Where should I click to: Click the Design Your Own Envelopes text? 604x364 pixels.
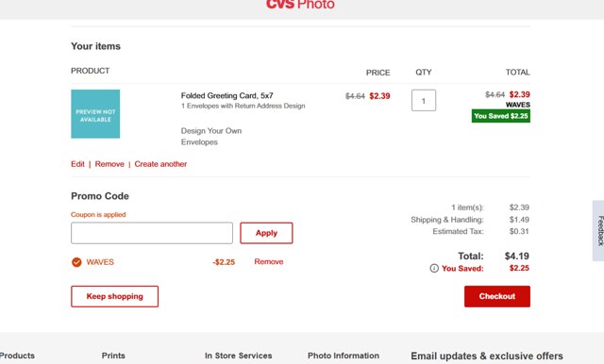click(211, 136)
